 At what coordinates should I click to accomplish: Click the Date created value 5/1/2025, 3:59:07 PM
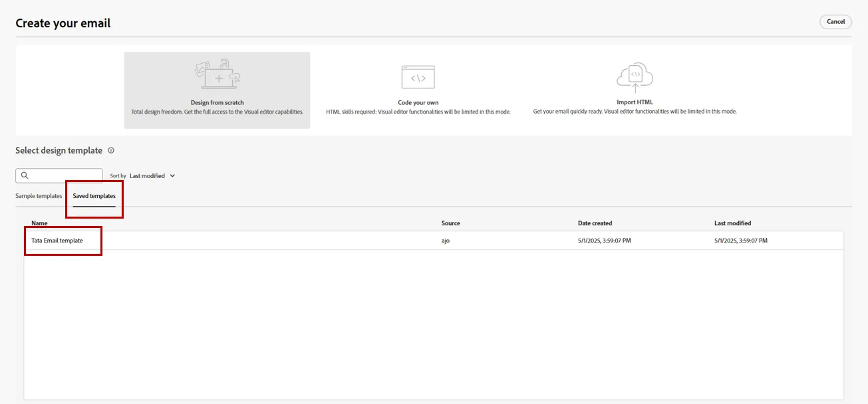(x=605, y=241)
